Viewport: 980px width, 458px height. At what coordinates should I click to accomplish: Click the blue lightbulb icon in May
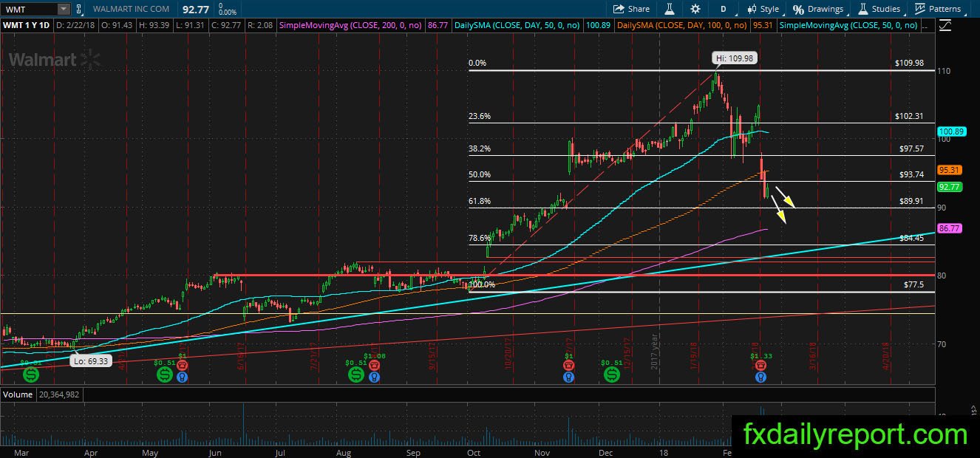click(183, 377)
